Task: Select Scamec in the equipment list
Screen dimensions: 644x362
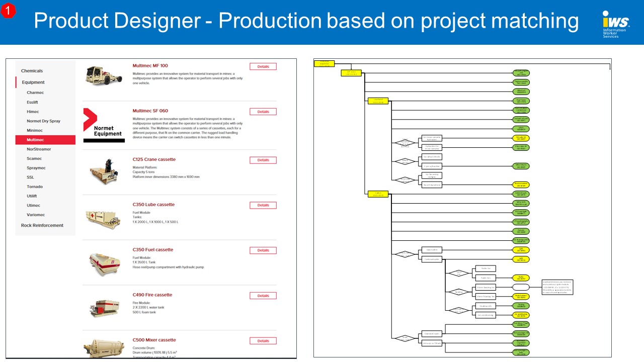Action: click(34, 158)
